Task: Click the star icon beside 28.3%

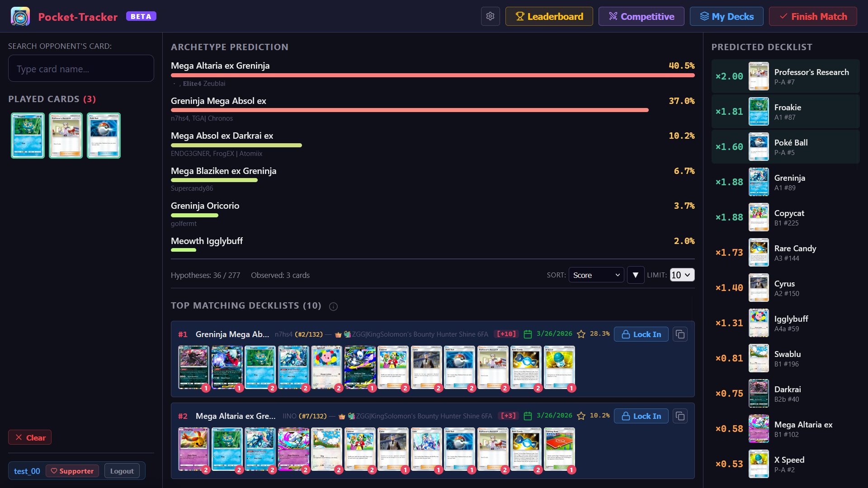Action: click(x=581, y=334)
